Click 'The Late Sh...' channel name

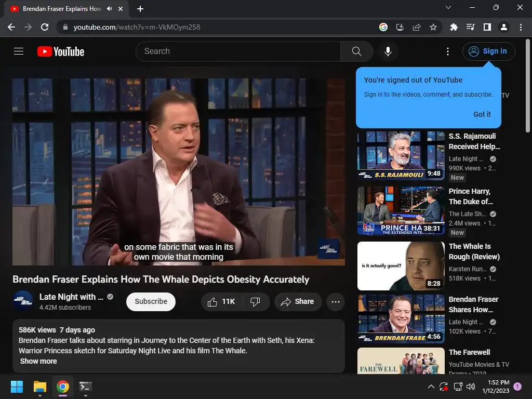coord(467,214)
